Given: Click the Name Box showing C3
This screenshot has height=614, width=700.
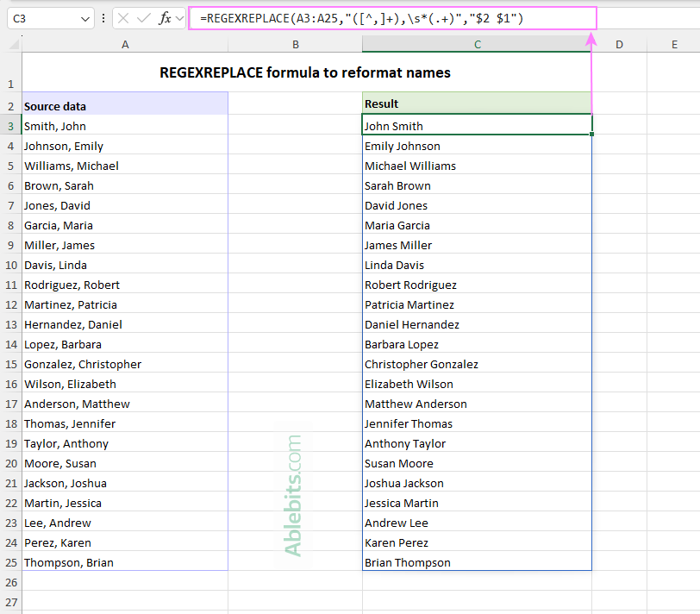Looking at the screenshot, I should point(51,18).
